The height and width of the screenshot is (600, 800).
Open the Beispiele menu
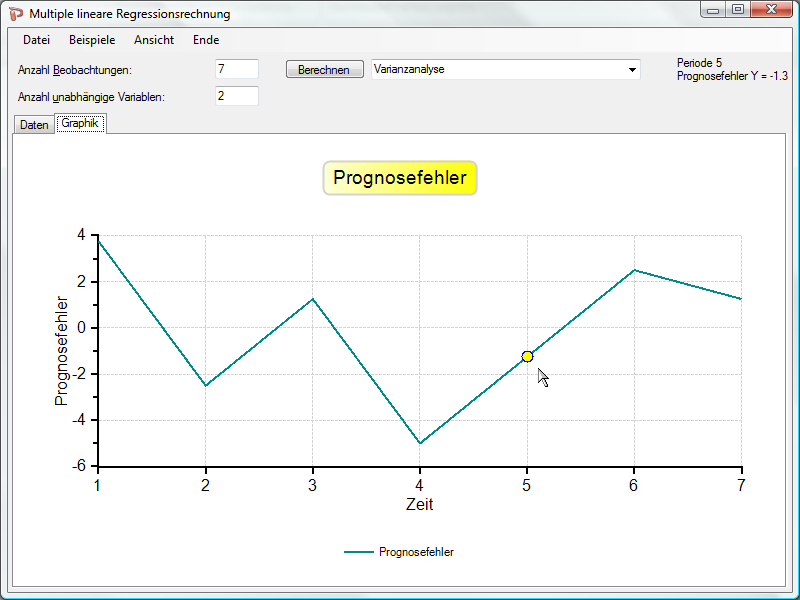coord(92,40)
